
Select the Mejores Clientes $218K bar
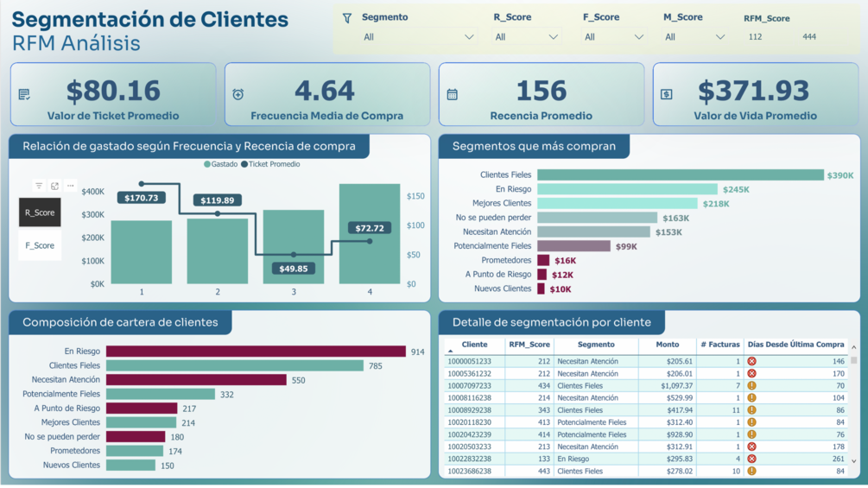pos(618,204)
